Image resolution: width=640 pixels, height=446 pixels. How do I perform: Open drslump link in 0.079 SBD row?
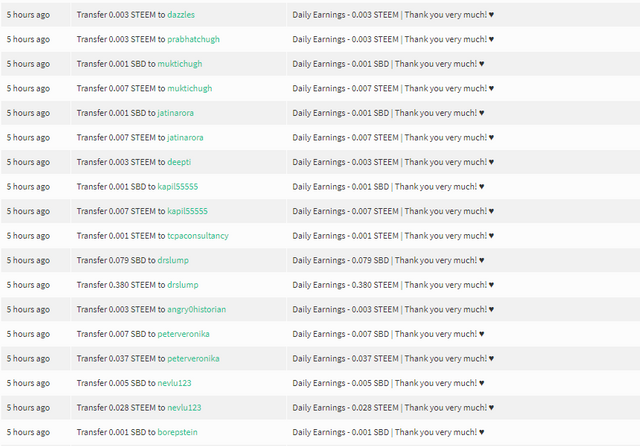pos(173,260)
